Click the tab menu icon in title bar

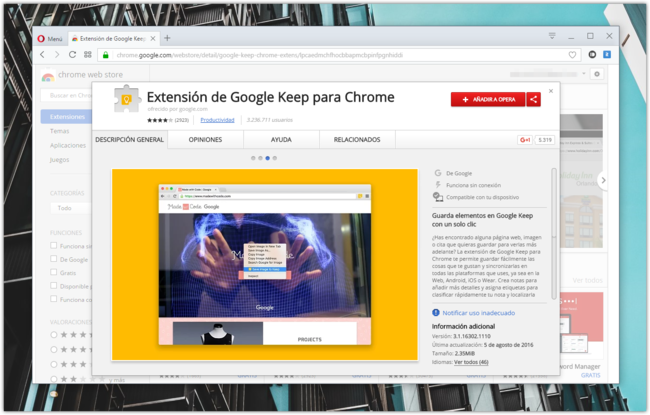click(552, 36)
